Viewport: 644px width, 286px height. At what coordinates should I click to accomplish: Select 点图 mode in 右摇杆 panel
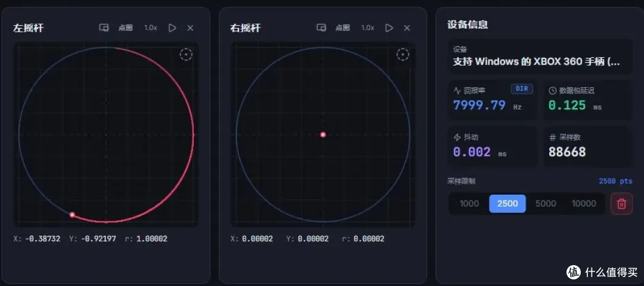(x=342, y=27)
